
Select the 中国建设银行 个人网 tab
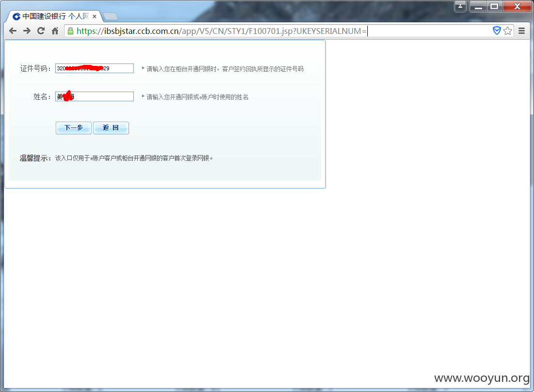click(x=54, y=16)
